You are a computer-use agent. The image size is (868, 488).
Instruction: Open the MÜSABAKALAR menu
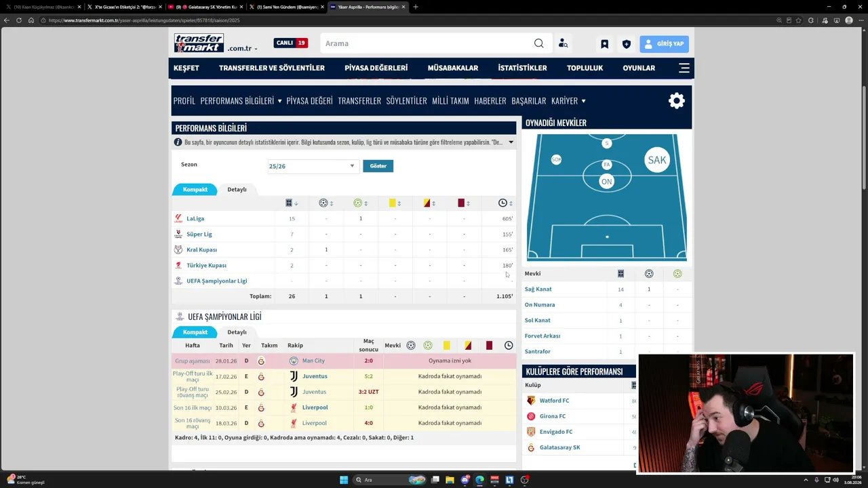[453, 68]
